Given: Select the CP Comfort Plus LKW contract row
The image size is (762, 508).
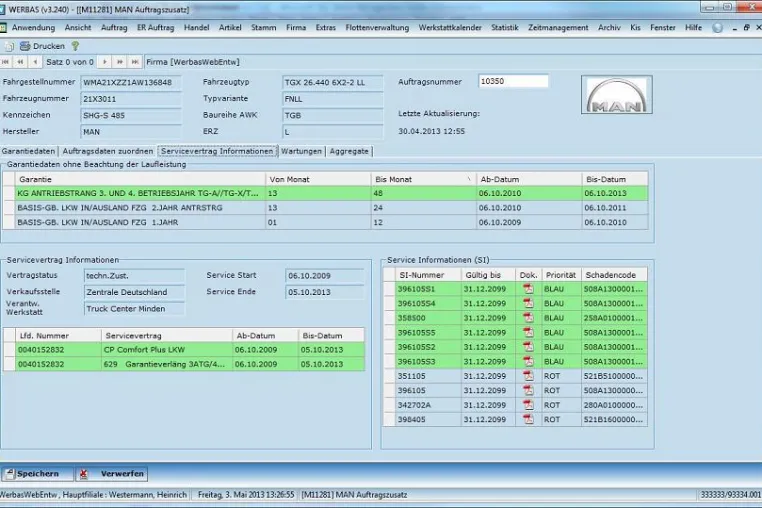Looking at the screenshot, I should pyautogui.click(x=190, y=350).
